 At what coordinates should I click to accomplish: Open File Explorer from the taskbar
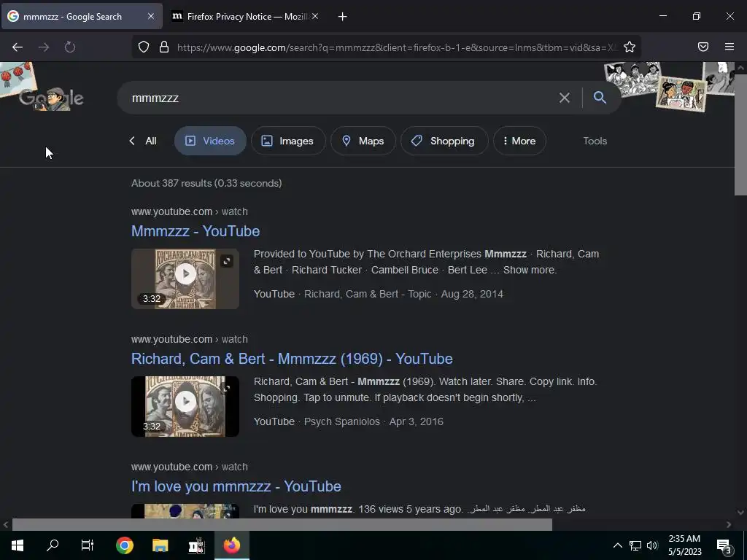coord(160,545)
